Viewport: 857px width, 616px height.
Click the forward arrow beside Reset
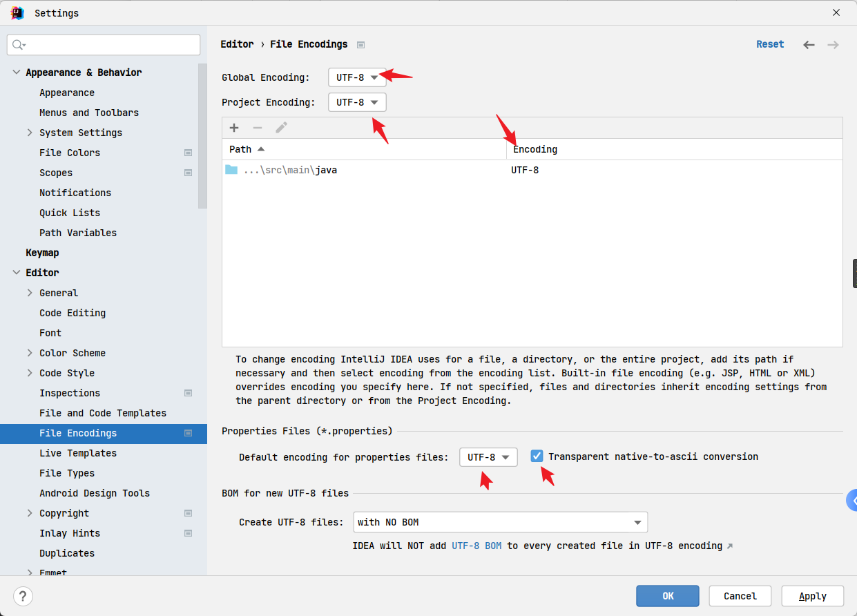click(834, 45)
